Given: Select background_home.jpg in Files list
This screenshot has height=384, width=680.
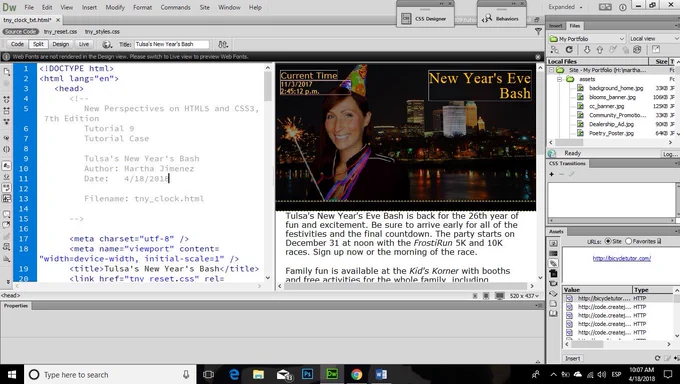Looking at the screenshot, I should coord(616,88).
